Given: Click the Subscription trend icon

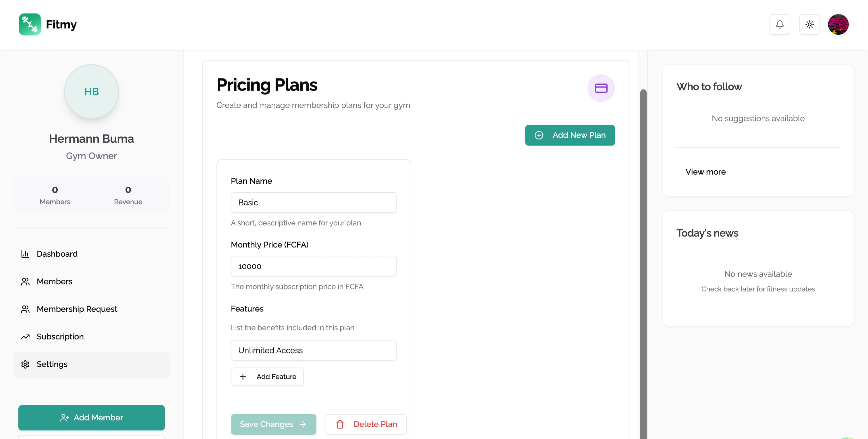Looking at the screenshot, I should click(x=26, y=336).
